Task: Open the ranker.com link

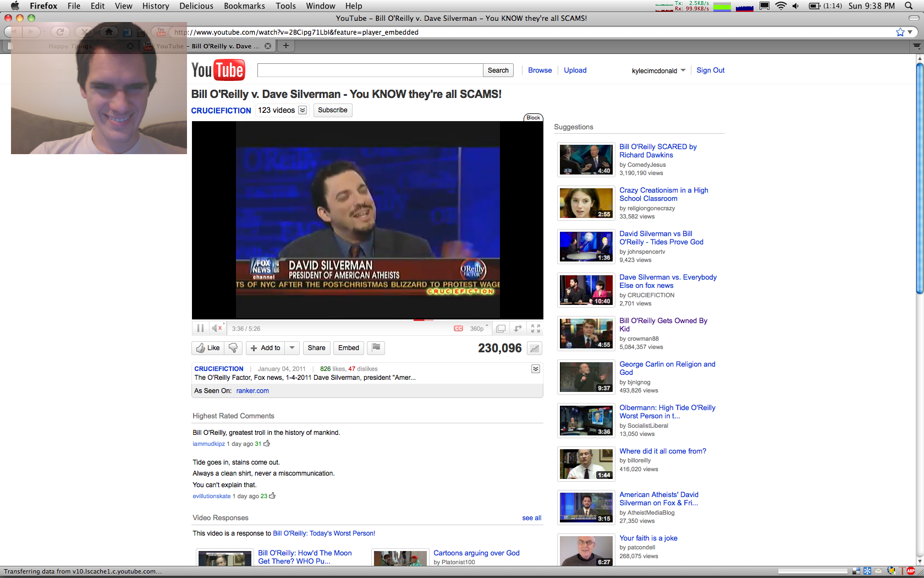Action: click(252, 391)
